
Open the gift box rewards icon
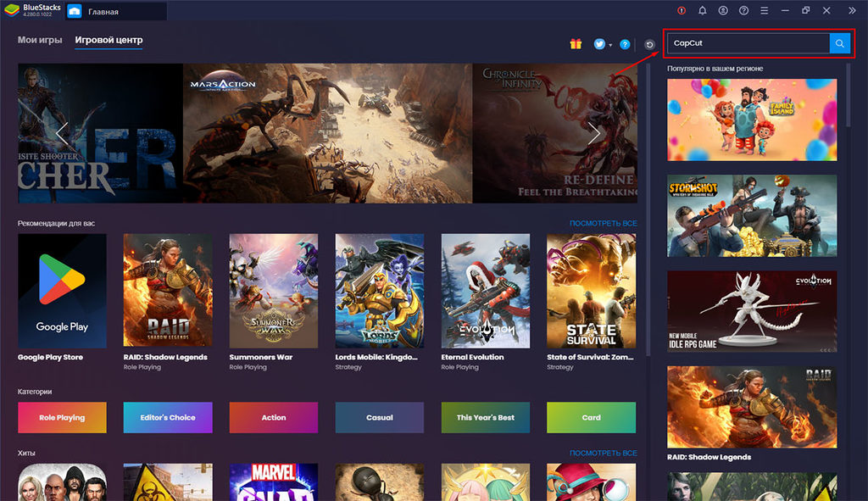point(576,44)
